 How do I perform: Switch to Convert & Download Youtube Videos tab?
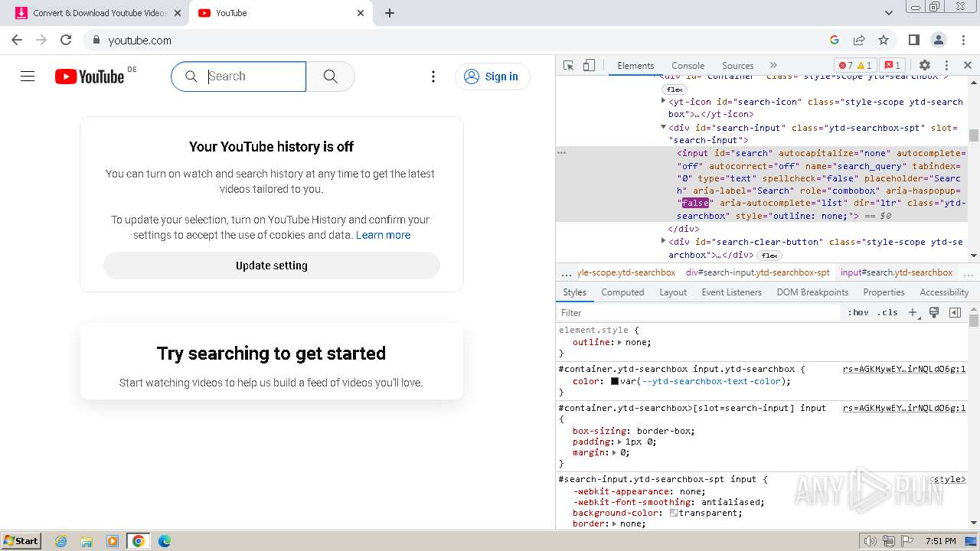coord(98,13)
